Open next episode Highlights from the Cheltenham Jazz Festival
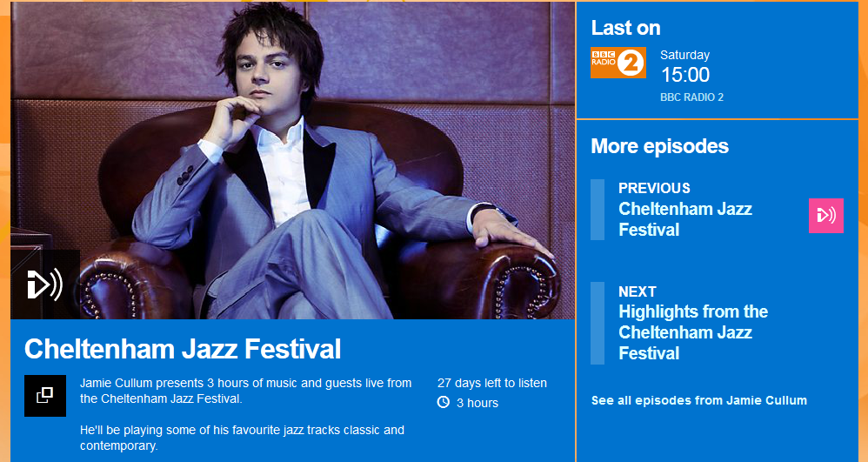The height and width of the screenshot is (462, 868). (x=692, y=332)
